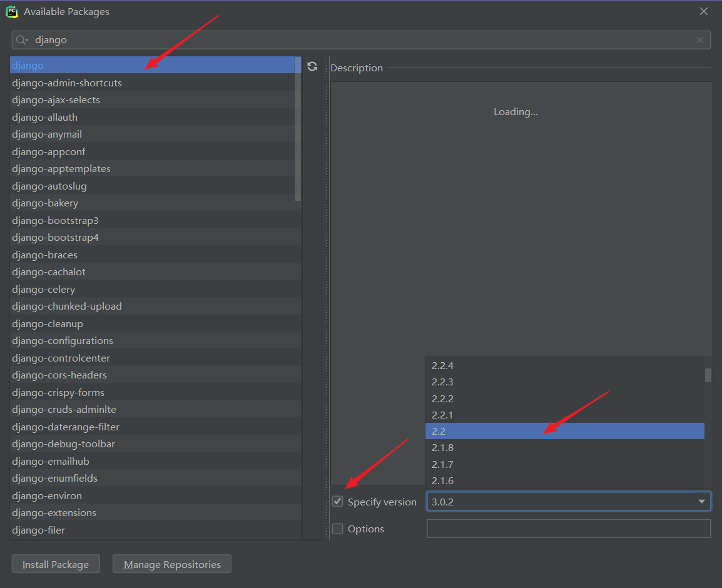Select django-cors-headers package

[x=155, y=375]
